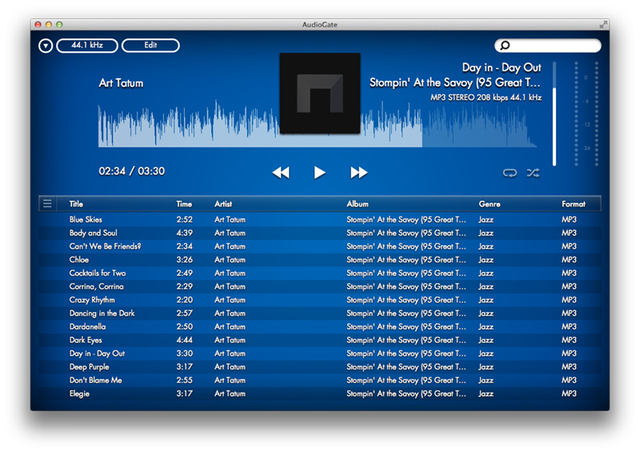640x453 pixels.
Task: Start playback with the Play button
Action: (320, 173)
